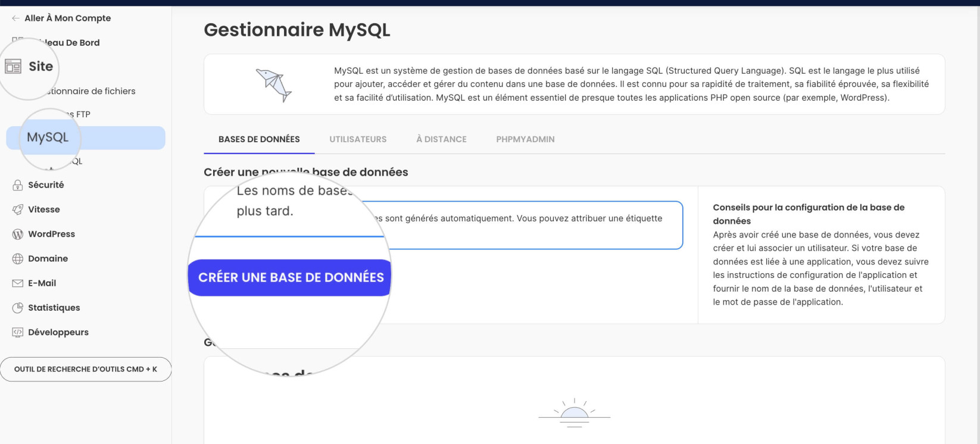Switch to the phpMyAdmin tab

(x=525, y=139)
